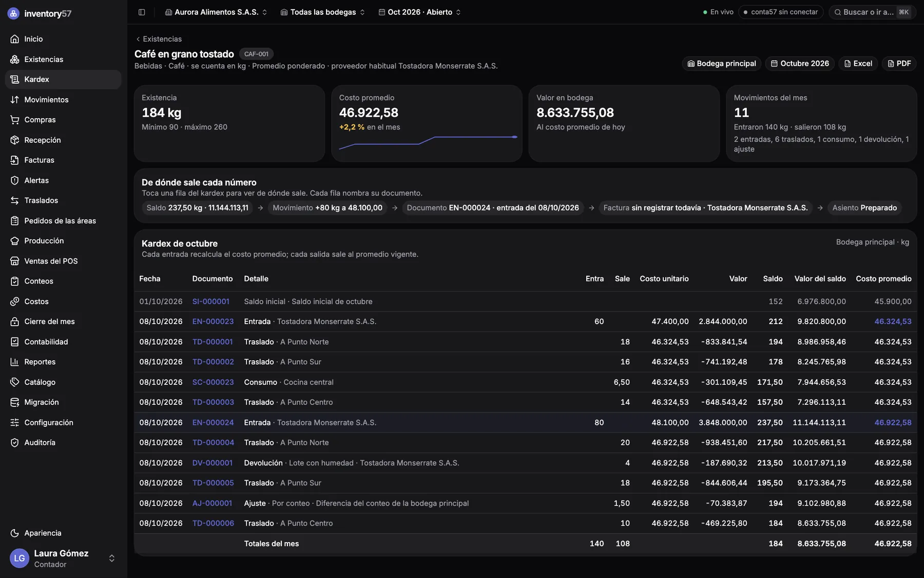924x578 pixels.
Task: Toggle the sidebar collapse icon
Action: [142, 12]
